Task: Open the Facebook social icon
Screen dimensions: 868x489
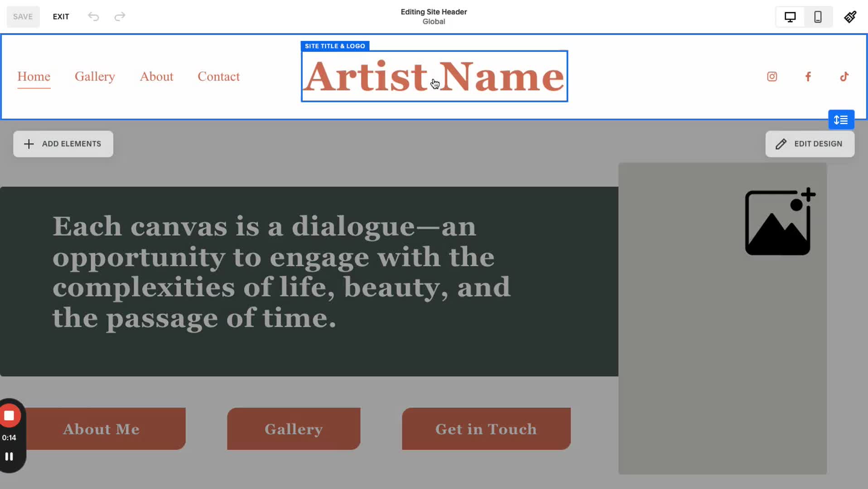Action: click(x=808, y=77)
